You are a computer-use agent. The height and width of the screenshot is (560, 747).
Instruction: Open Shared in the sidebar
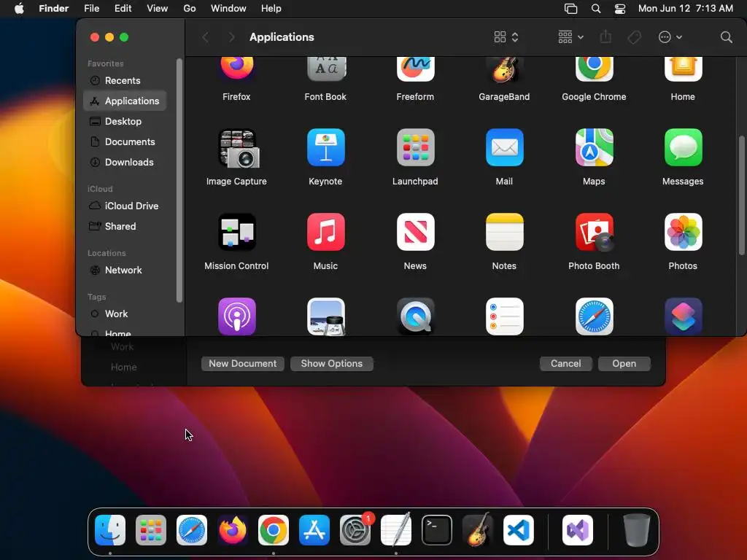tap(125, 227)
